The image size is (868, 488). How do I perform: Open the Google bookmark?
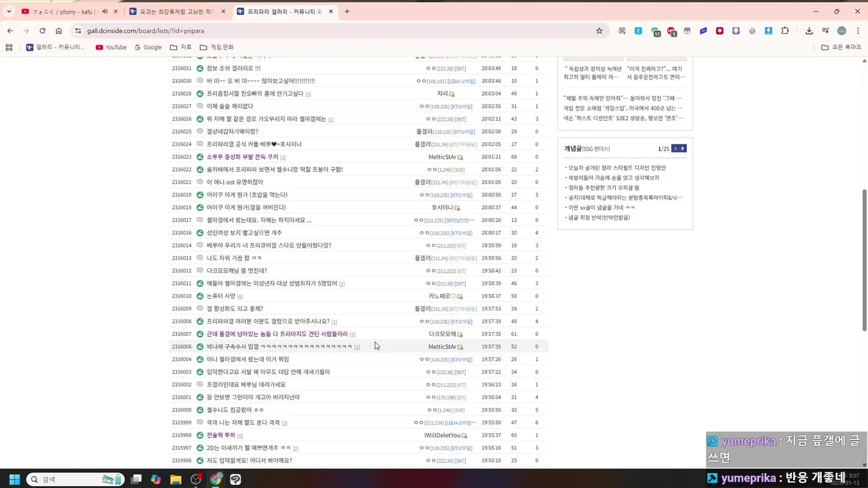(148, 47)
